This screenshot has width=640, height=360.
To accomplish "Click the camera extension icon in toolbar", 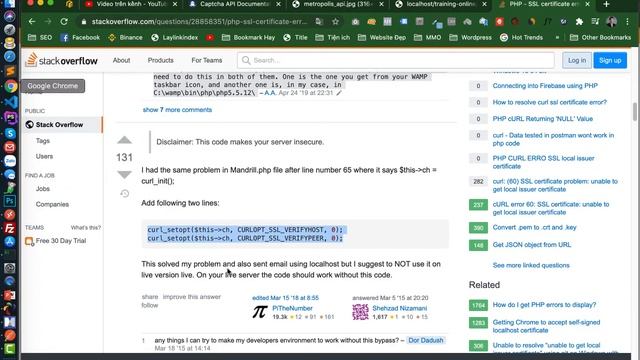I will (x=356, y=22).
